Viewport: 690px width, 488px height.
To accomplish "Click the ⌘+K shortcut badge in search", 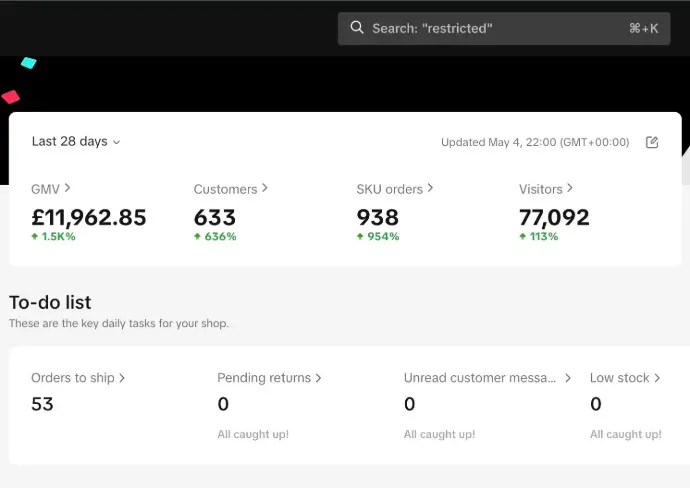I will click(643, 29).
